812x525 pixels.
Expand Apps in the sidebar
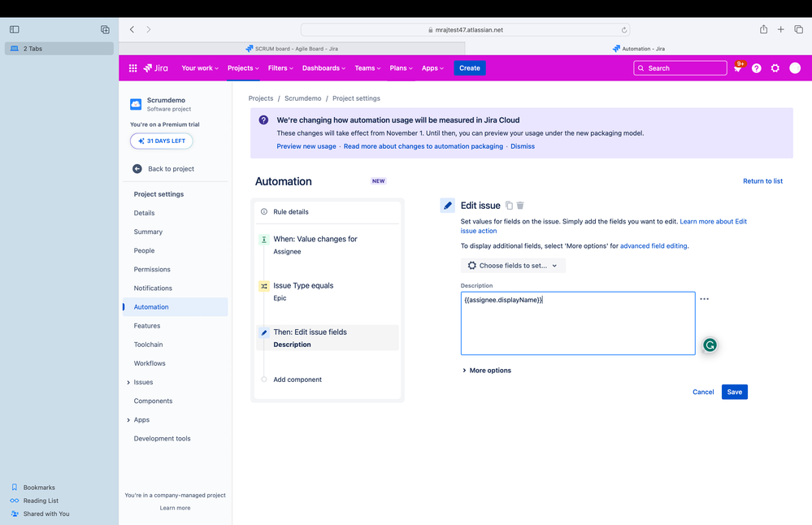(130, 419)
